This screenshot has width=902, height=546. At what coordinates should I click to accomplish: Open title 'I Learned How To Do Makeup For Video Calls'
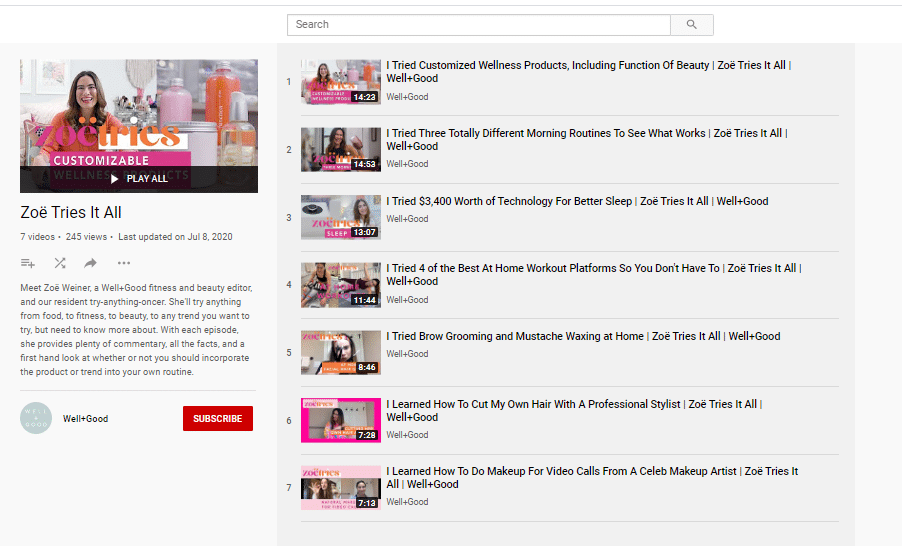[592, 478]
